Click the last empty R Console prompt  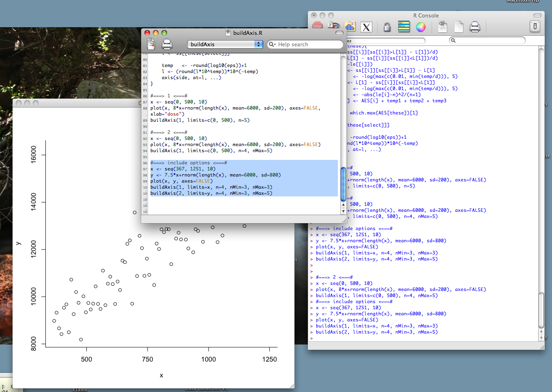[x=311, y=338]
